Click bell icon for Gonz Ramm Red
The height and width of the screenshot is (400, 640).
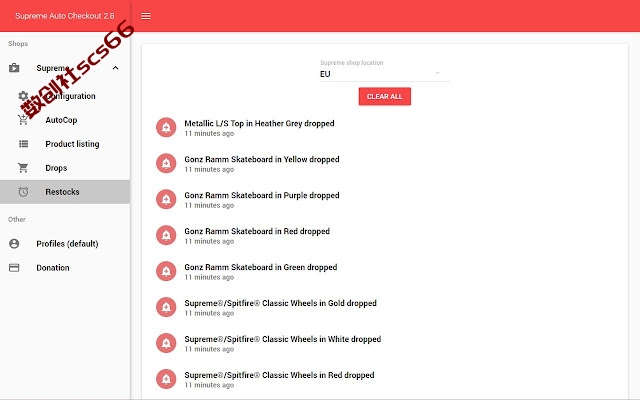[166, 235]
